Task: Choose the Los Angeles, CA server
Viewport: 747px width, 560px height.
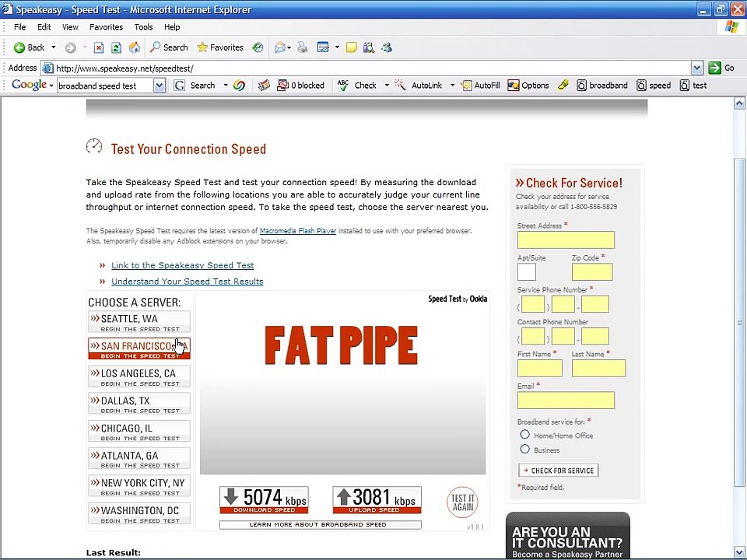Action: click(x=139, y=376)
